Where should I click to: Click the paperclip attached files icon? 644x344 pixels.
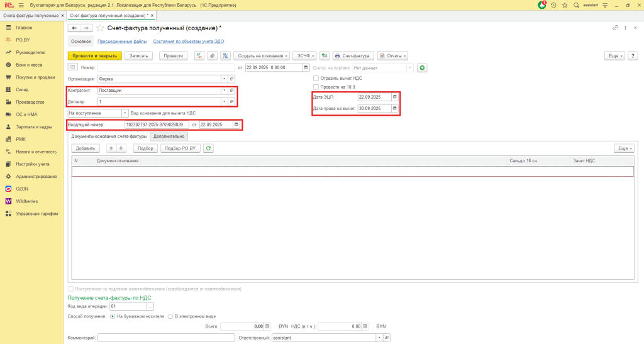[212, 56]
